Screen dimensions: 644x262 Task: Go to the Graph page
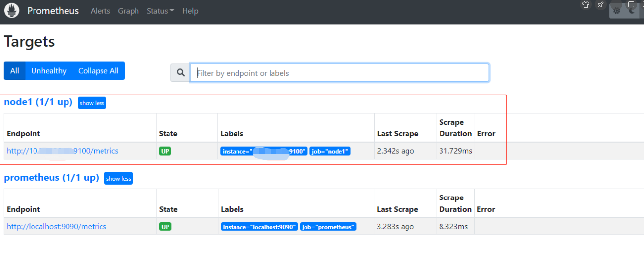click(128, 11)
